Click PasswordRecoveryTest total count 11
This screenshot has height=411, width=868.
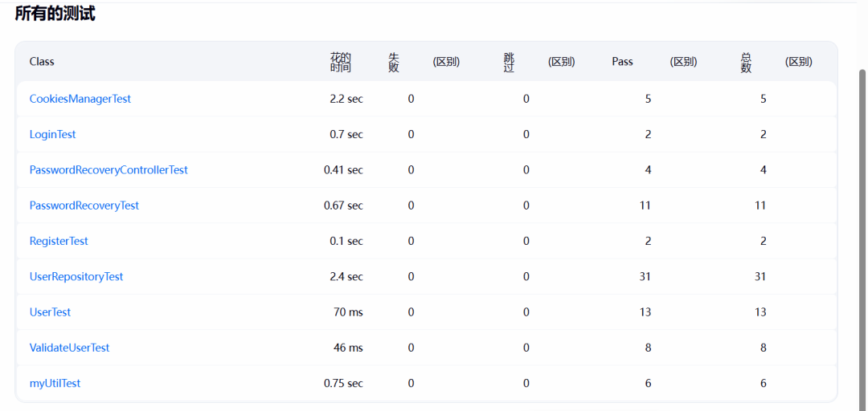point(760,205)
